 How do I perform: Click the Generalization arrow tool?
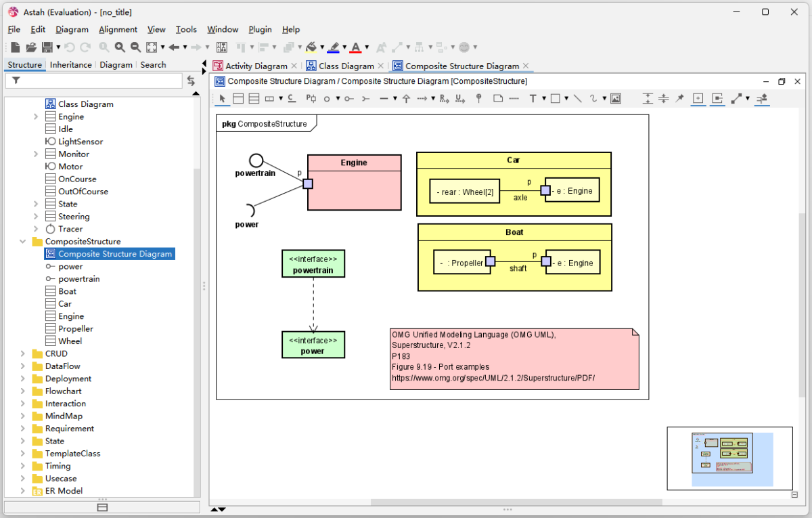pos(406,99)
